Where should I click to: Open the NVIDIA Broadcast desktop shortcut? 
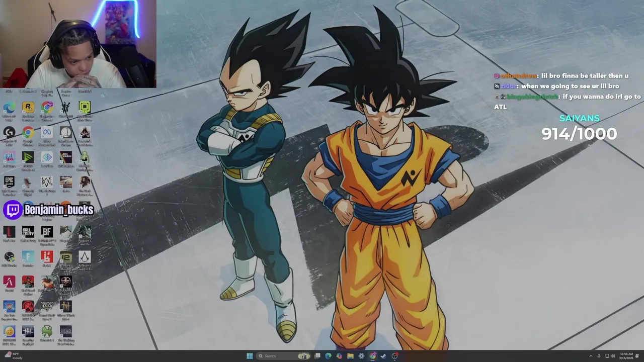(28, 161)
